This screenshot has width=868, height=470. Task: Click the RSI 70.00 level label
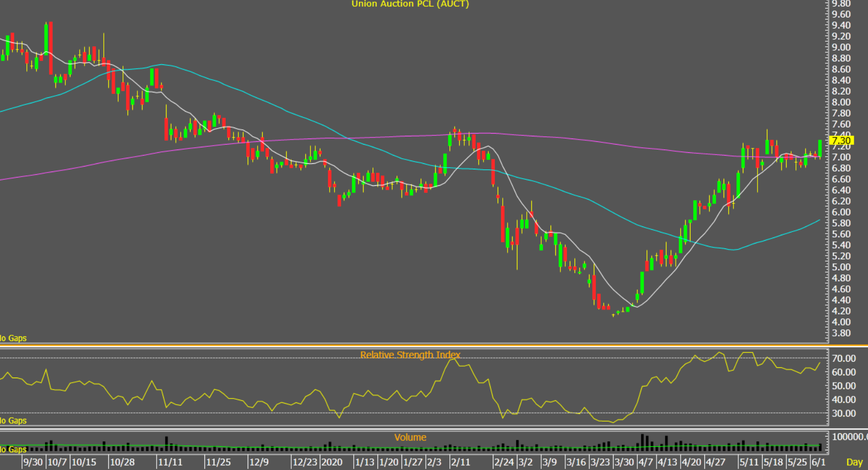[x=844, y=358]
